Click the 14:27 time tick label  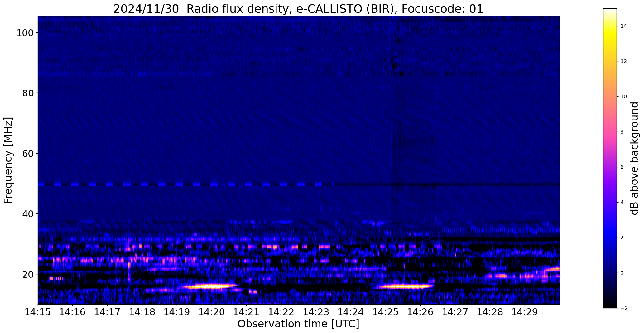pyautogui.click(x=455, y=312)
